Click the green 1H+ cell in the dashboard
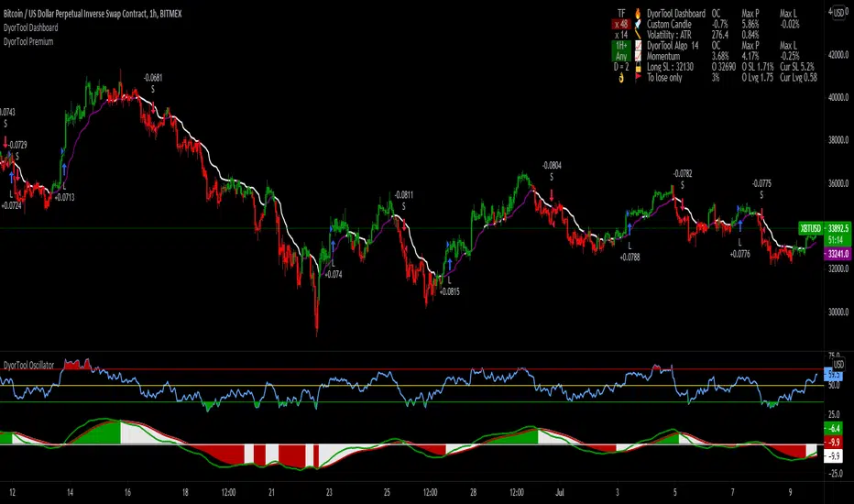854x504 pixels. [x=621, y=46]
